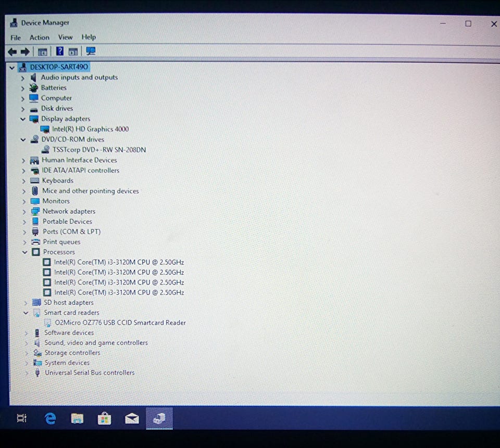Viewport: 500px width, 448px height.
Task: Expand the Network adapters chevron
Action: tap(24, 212)
